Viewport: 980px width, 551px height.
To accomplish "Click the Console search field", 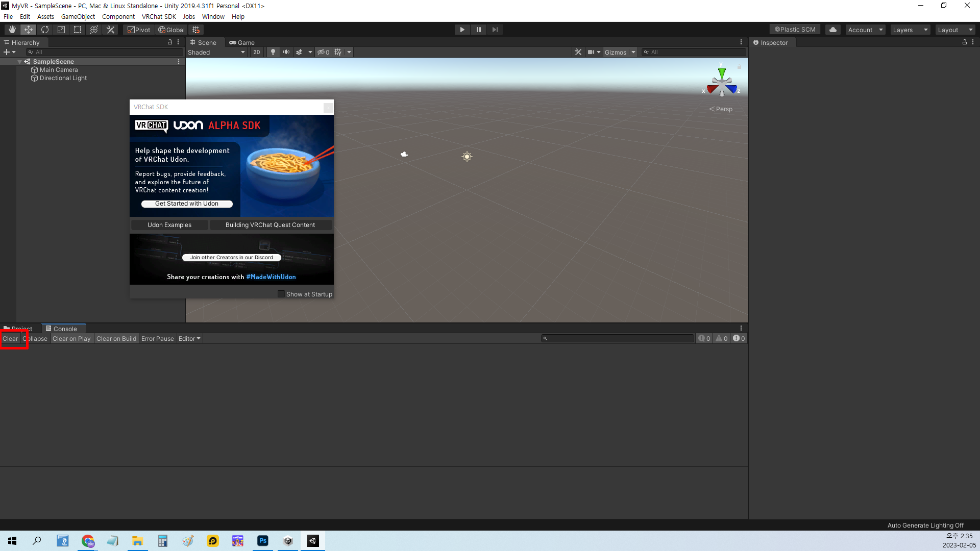I will 618,338.
